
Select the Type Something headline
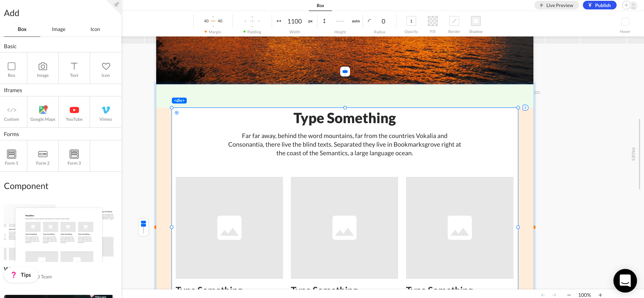click(345, 118)
